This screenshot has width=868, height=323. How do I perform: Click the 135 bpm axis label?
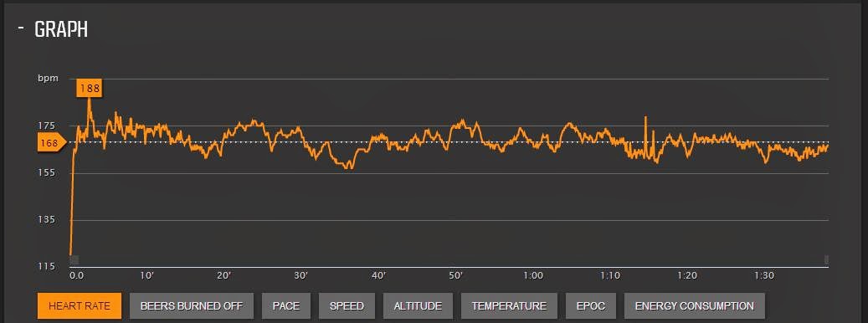47,219
